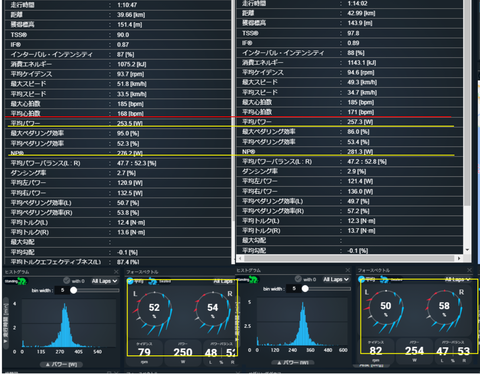Click the seated rider icon in right force vector panel
The image size is (480, 375).
click(x=384, y=279)
